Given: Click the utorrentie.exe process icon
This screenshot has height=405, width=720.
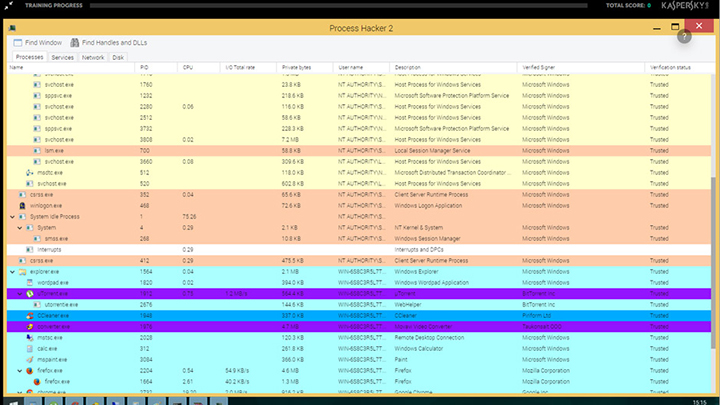Looking at the screenshot, I should (37, 304).
